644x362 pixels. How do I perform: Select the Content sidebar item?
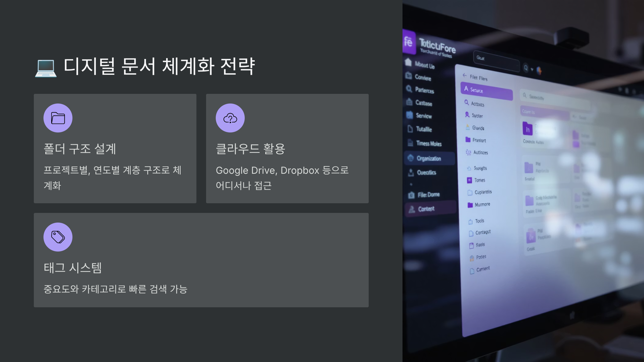(x=426, y=209)
